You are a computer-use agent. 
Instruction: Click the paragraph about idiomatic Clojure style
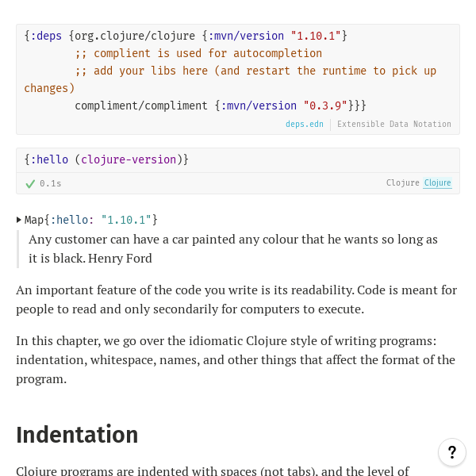pos(236,359)
